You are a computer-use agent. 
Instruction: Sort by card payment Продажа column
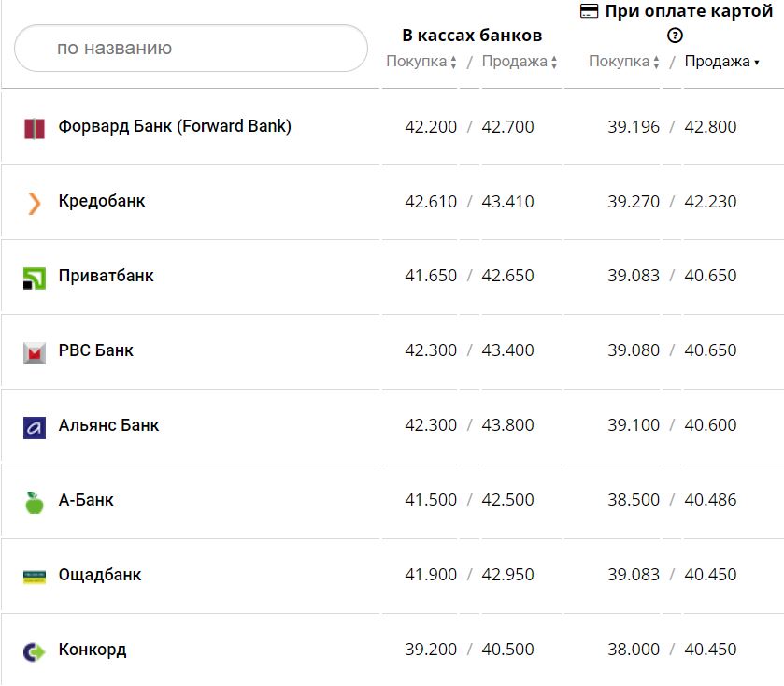pos(721,62)
